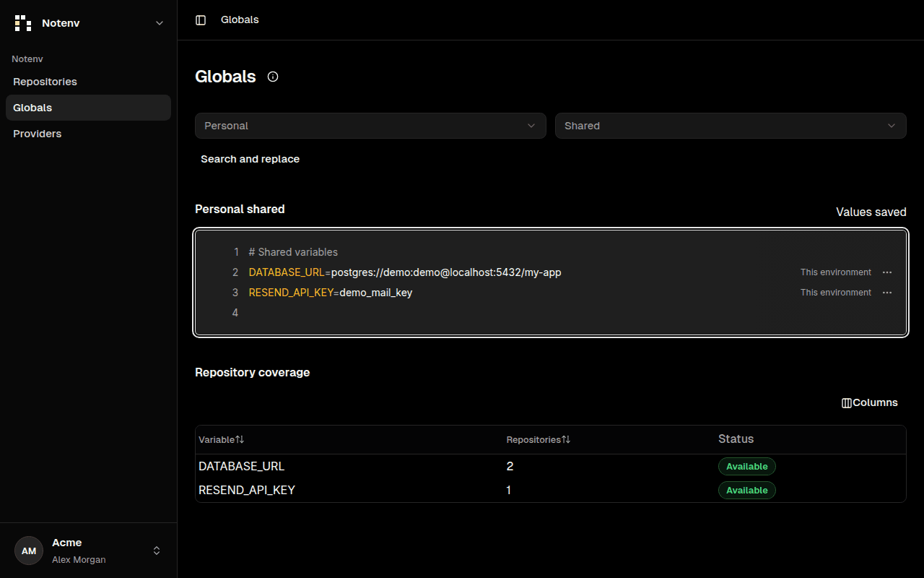Click the RESEND_API_KEY table cell
This screenshot has height=578, width=924.
(247, 490)
